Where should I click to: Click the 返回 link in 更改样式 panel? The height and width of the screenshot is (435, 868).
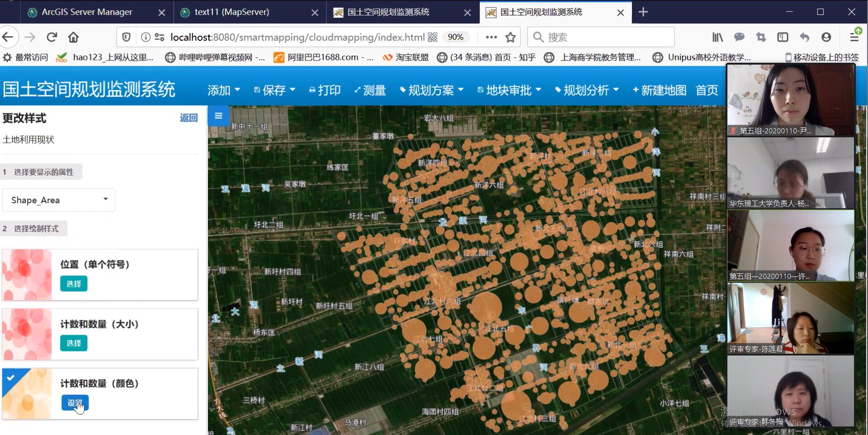click(x=189, y=118)
